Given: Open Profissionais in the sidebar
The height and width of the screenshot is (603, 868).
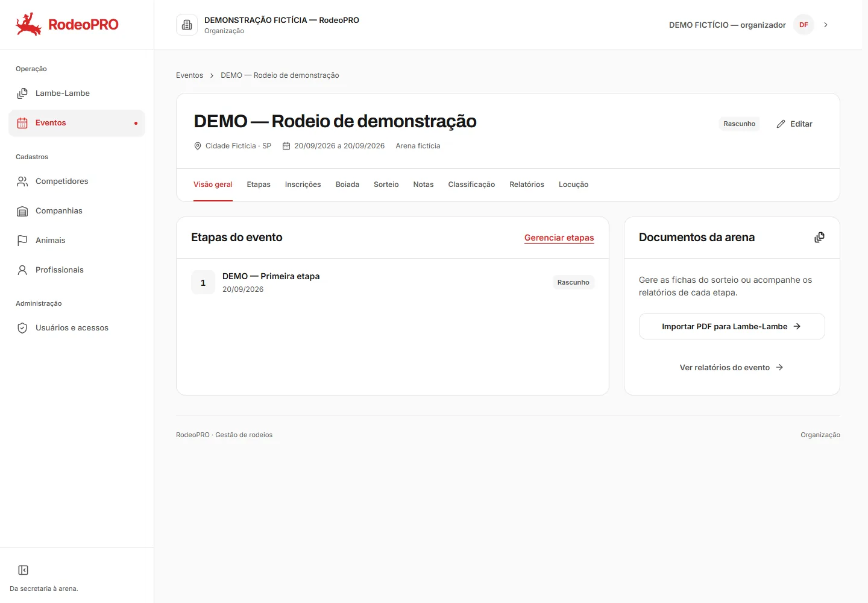Looking at the screenshot, I should (77, 270).
